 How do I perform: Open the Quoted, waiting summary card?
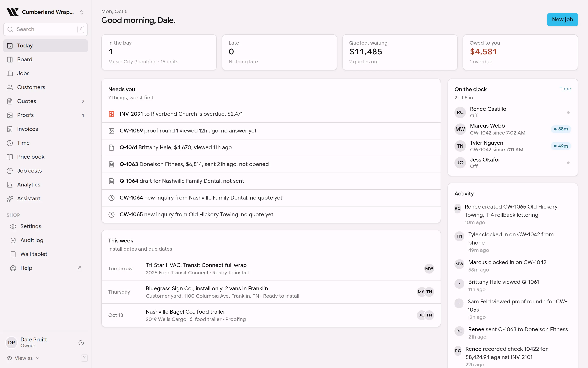pyautogui.click(x=400, y=52)
